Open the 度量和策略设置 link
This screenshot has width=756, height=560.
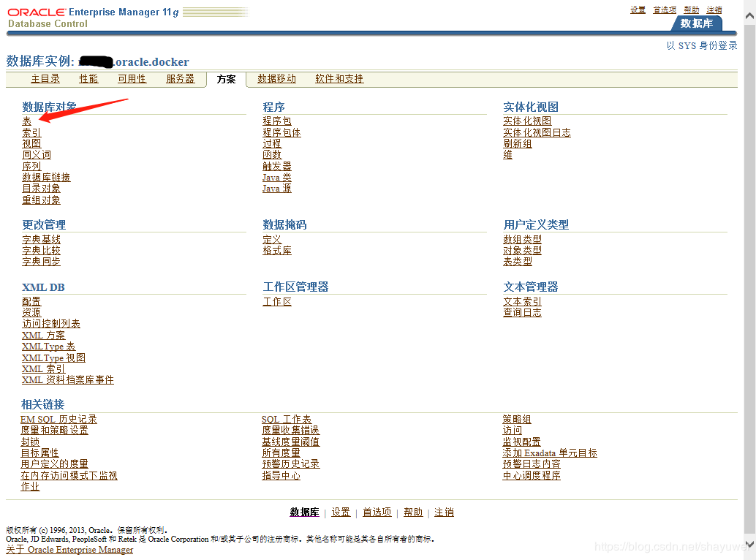click(54, 431)
